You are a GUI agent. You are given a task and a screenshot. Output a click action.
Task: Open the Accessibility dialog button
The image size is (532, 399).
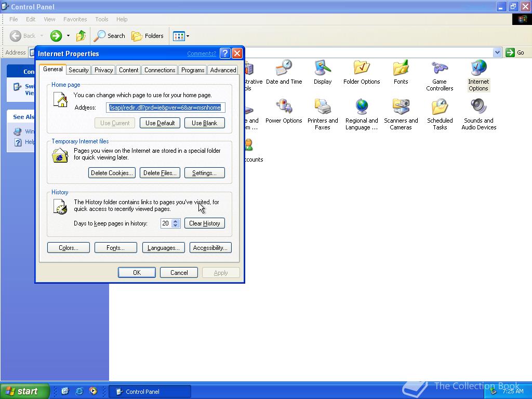211,248
